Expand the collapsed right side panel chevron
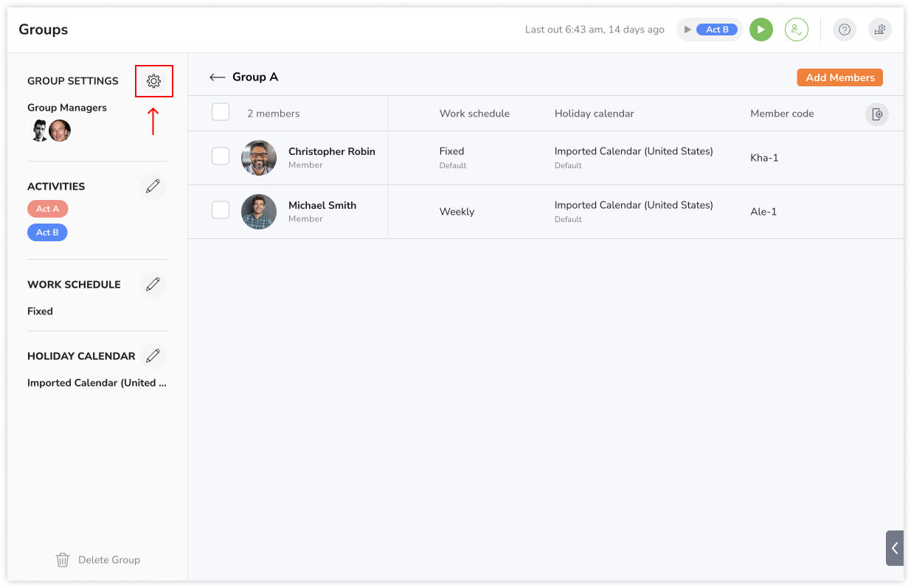 coord(894,548)
